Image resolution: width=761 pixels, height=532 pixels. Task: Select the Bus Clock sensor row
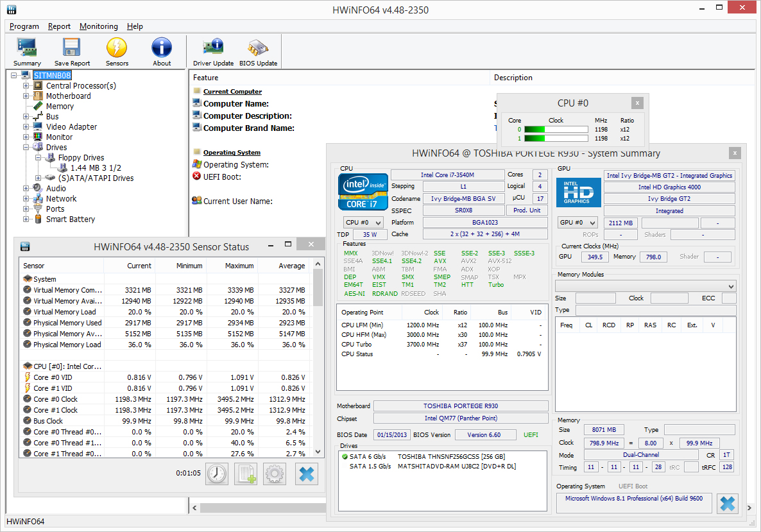pos(165,421)
